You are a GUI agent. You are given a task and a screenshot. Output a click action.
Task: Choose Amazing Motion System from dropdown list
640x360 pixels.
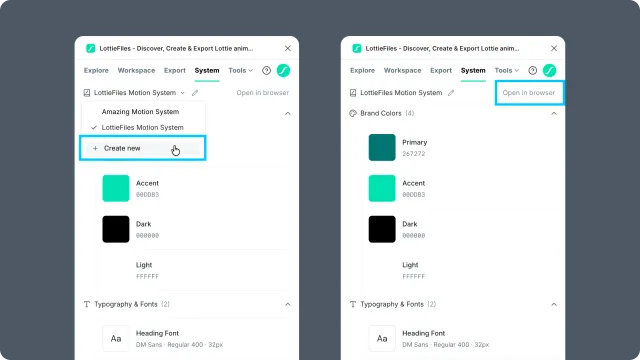click(x=140, y=111)
